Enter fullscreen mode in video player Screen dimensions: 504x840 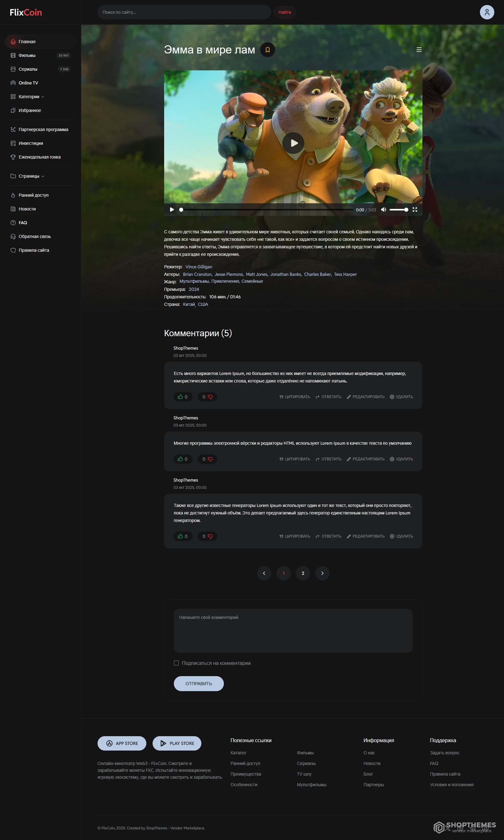(414, 210)
